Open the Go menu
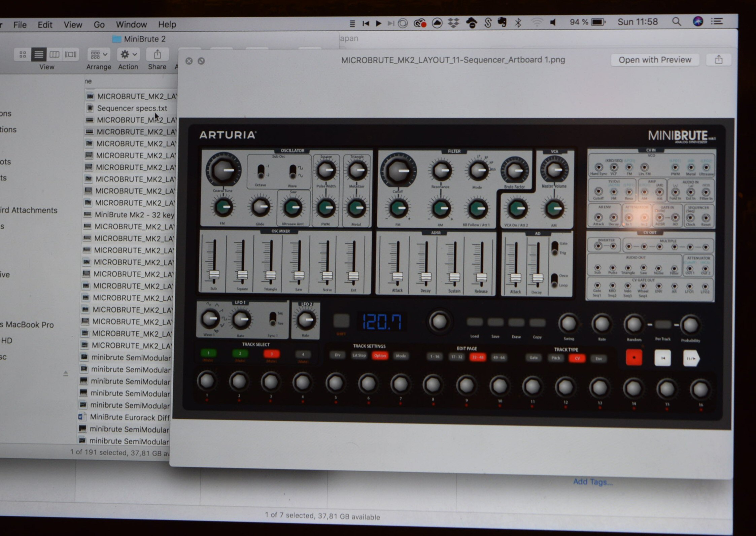The width and height of the screenshot is (756, 536). [x=99, y=25]
